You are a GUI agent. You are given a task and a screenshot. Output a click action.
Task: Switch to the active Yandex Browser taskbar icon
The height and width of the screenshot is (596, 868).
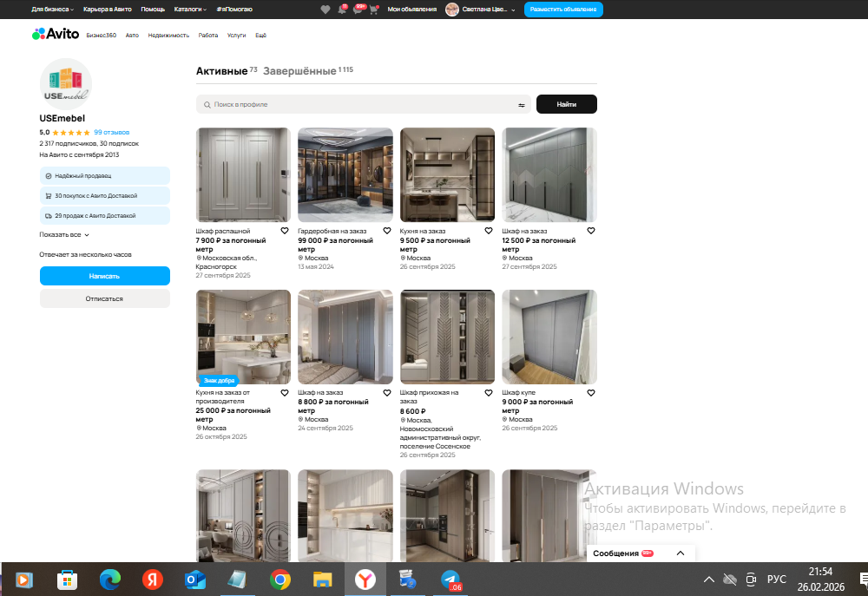(365, 580)
